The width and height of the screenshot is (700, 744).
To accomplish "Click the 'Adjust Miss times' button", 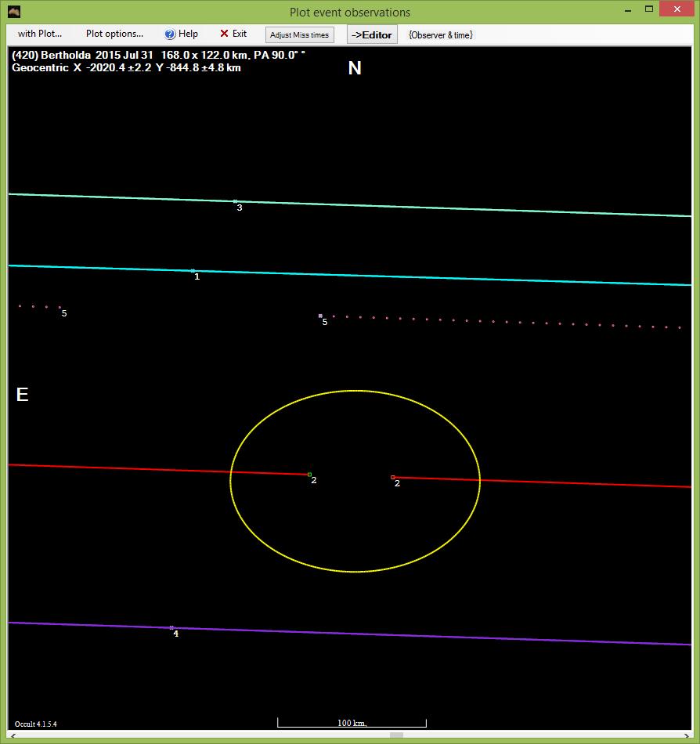I will point(299,34).
